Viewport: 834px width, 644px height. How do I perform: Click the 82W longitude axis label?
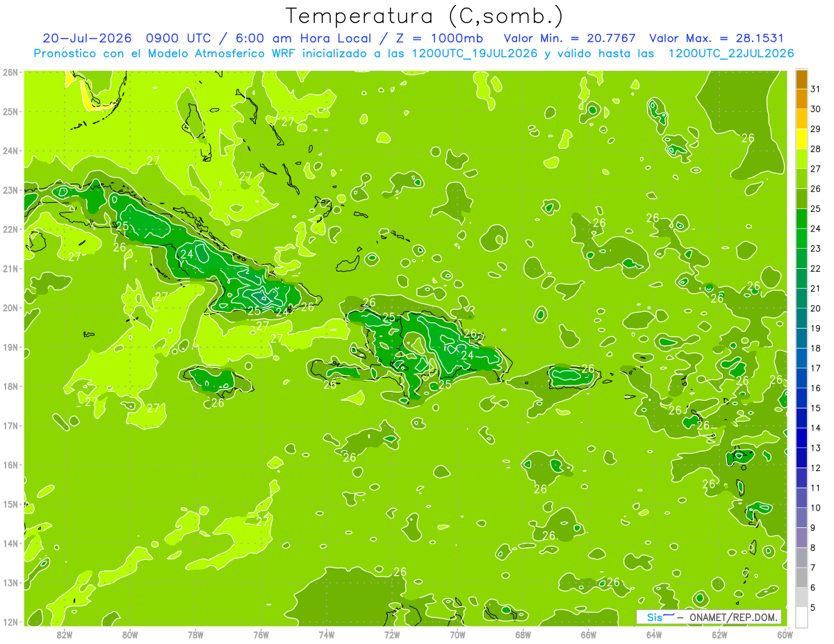tap(65, 634)
